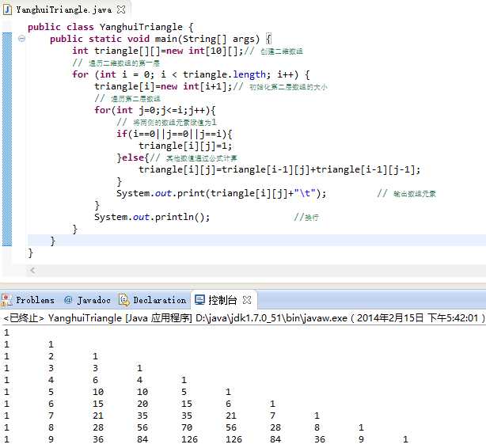Click the Problems tab icon
The image size is (486, 448).
(x=6, y=300)
